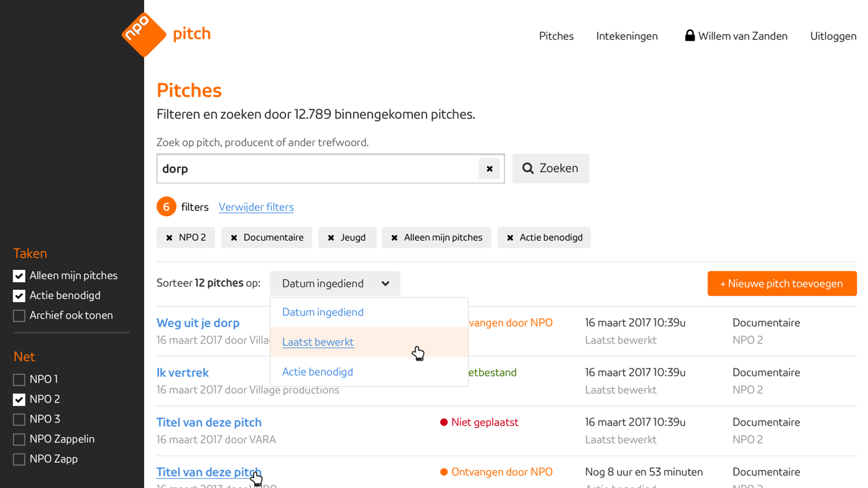
Task: Remove the Alleen mijn pitches filter tag
Action: pos(394,238)
